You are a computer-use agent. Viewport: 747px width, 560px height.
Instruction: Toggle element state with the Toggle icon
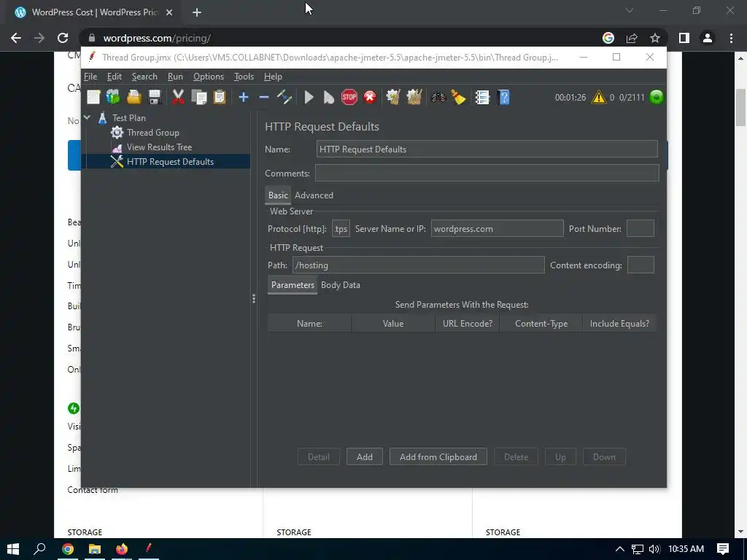(284, 97)
